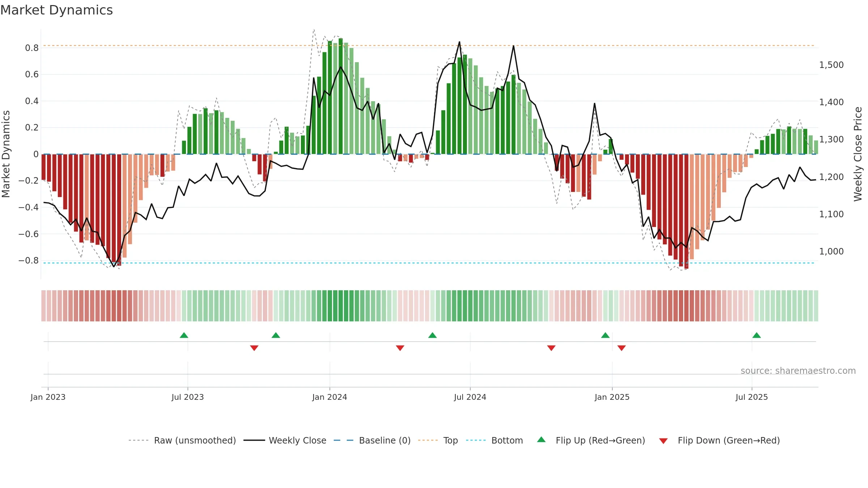Toggle the Bottom legend entry
The width and height of the screenshot is (868, 488).
(x=494, y=440)
